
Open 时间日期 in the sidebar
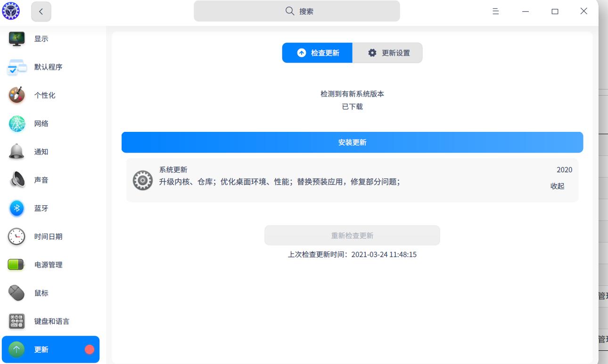click(x=51, y=236)
